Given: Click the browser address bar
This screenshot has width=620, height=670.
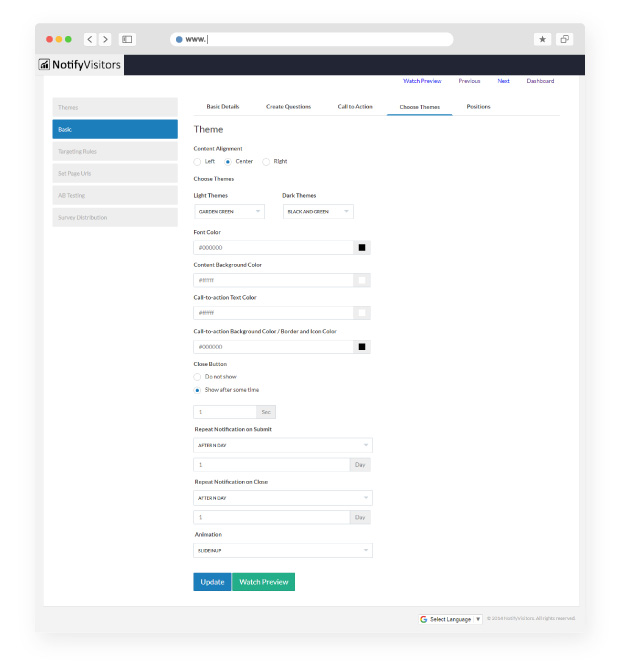Looking at the screenshot, I should (x=312, y=39).
